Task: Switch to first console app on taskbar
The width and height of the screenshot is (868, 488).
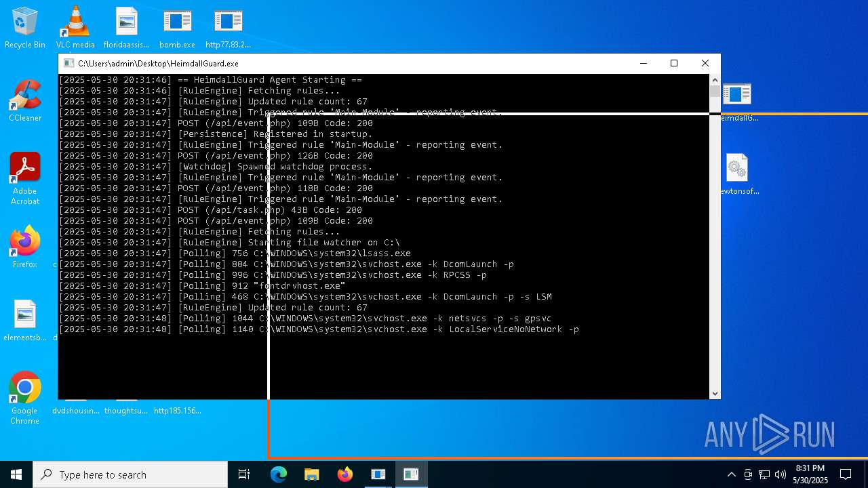Action: click(378, 474)
